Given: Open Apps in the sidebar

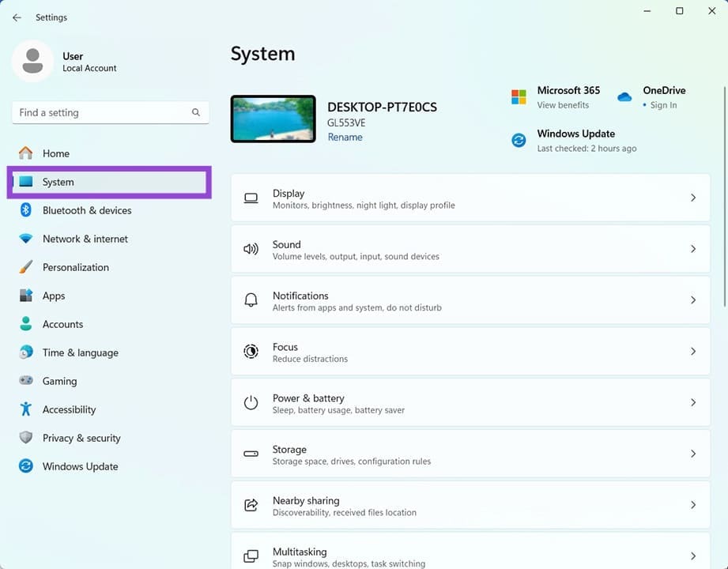Looking at the screenshot, I should pos(54,296).
